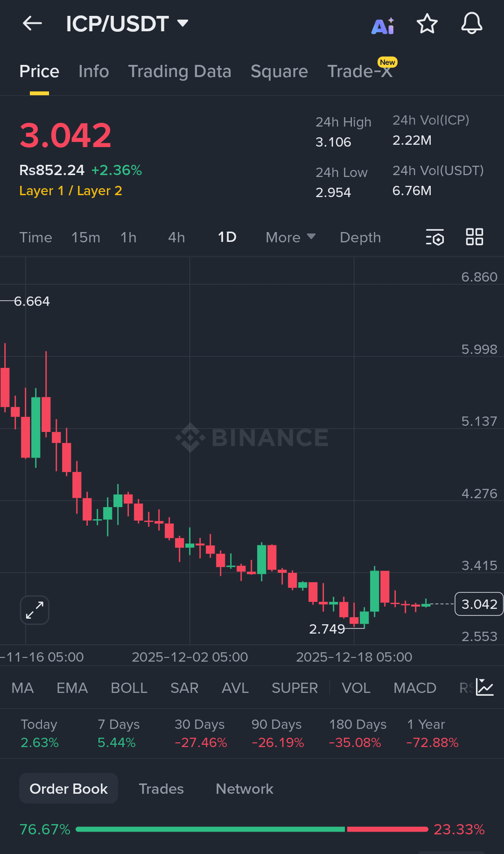Toggle the SAR indicator

pyautogui.click(x=184, y=688)
